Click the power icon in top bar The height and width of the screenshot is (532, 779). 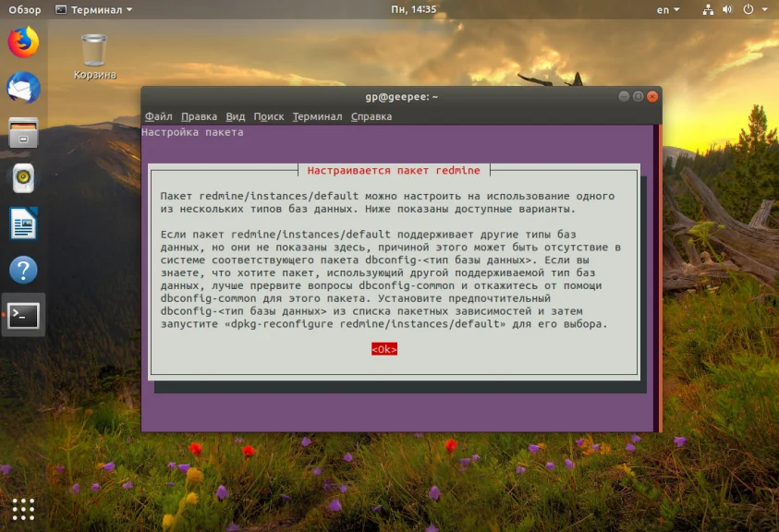[749, 9]
